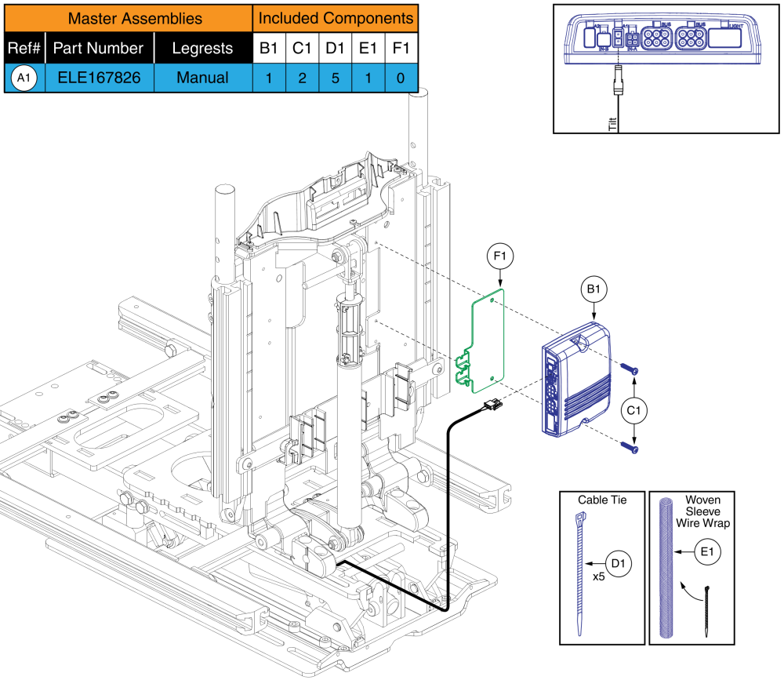784x680 pixels.
Task: Click the D1 callout circle by cable tie
Action: pos(619,563)
